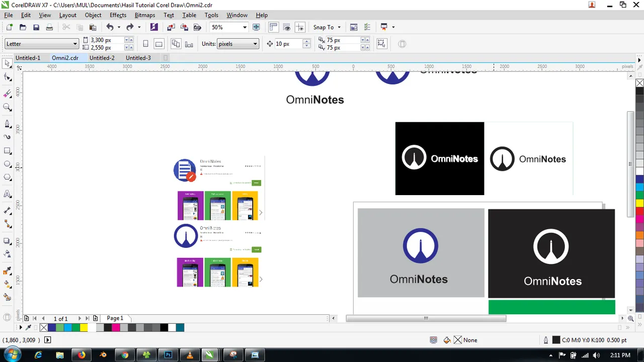Viewport: 644px width, 362px height.
Task: Click the Export icon
Action: pyautogui.click(x=184, y=27)
